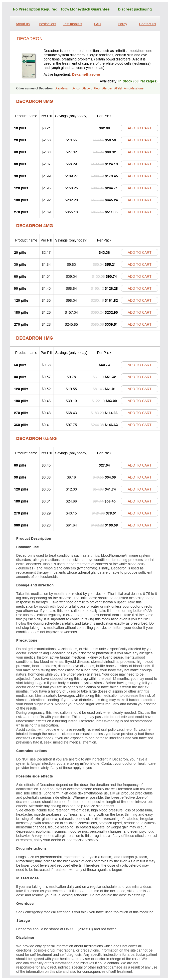Open the FAQ page
Image resolution: width=170 pixels, height=980 pixels.
coord(97,24)
